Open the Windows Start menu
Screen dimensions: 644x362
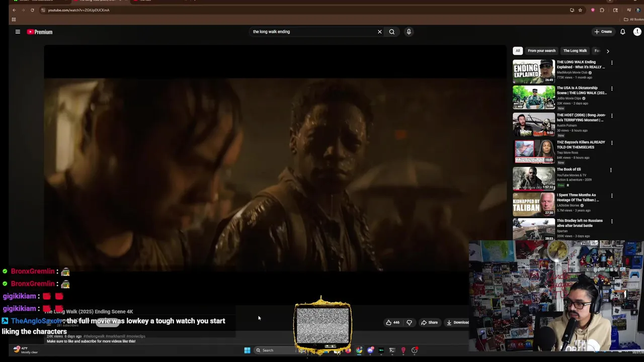tap(247, 350)
